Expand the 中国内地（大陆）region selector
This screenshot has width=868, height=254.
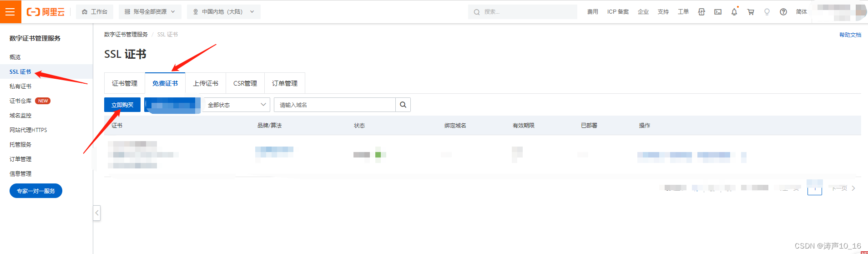pos(224,12)
